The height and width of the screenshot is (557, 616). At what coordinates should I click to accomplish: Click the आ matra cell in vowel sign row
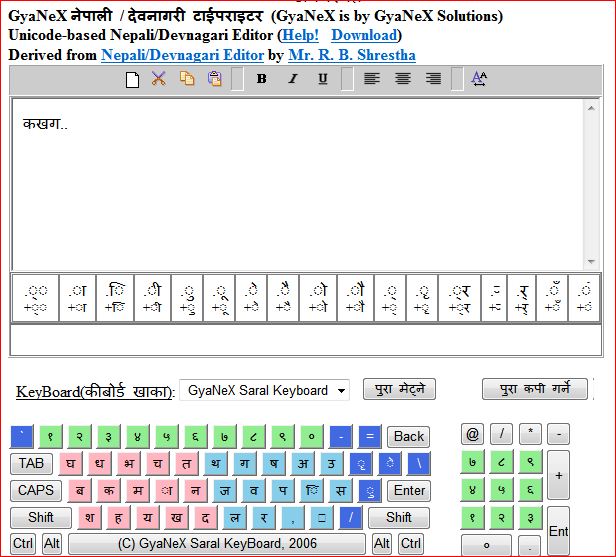pos(77,298)
